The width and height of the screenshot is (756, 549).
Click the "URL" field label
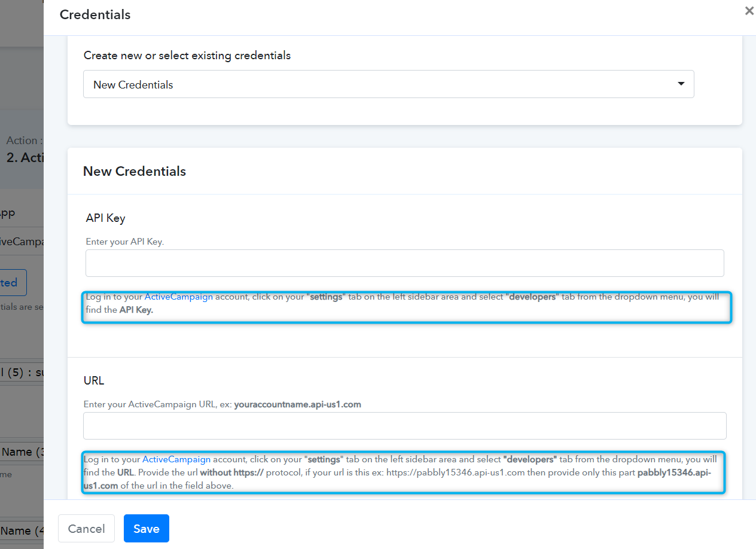pyautogui.click(x=94, y=380)
